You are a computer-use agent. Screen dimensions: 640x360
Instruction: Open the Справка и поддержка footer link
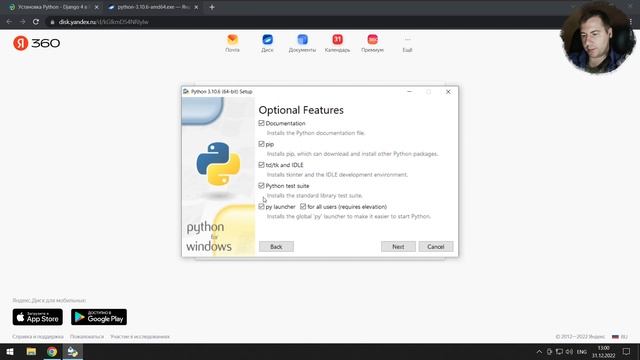tap(38, 337)
